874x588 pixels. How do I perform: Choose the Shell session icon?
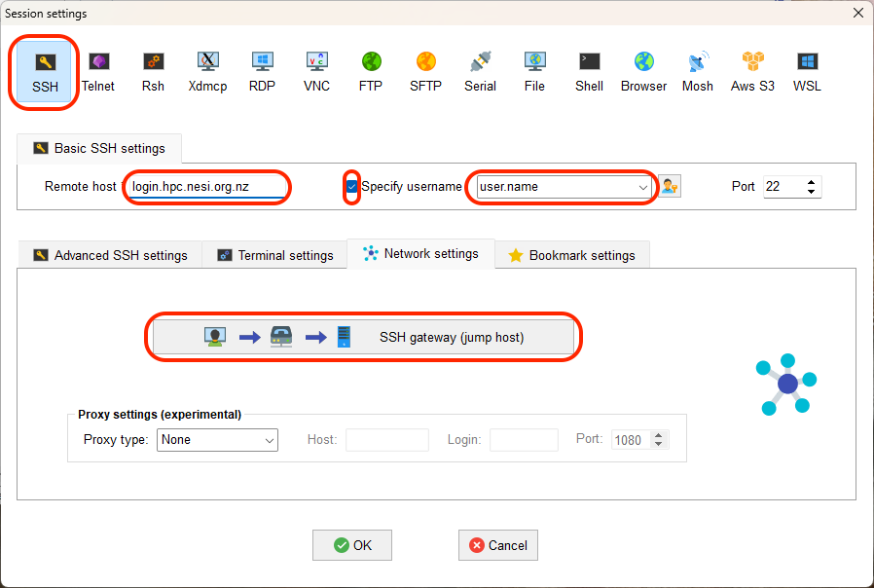coord(589,72)
